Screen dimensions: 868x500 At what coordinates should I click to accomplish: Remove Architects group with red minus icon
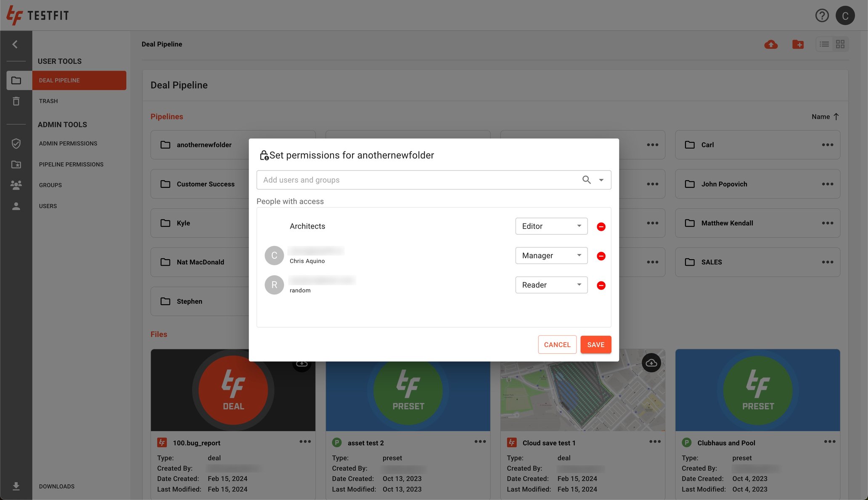click(x=601, y=226)
